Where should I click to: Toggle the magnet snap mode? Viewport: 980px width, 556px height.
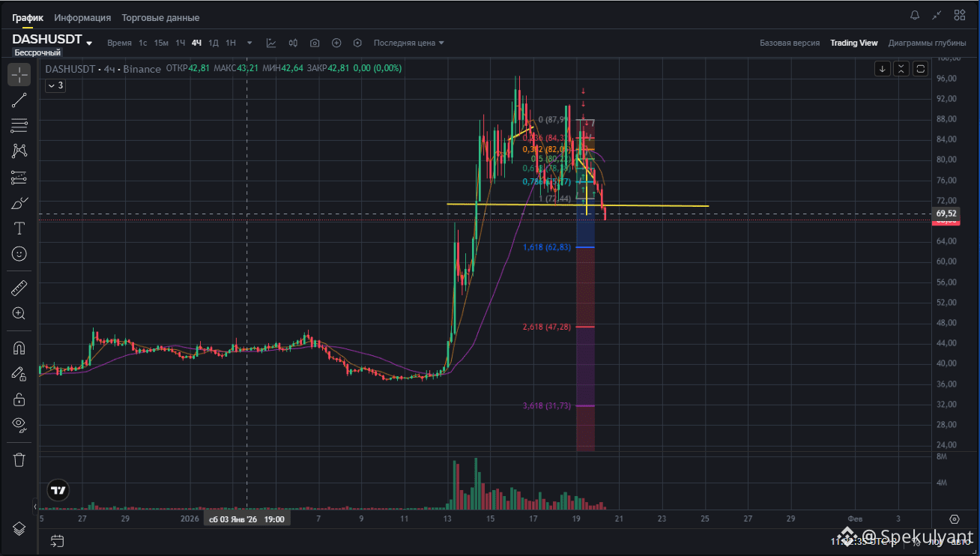point(19,348)
